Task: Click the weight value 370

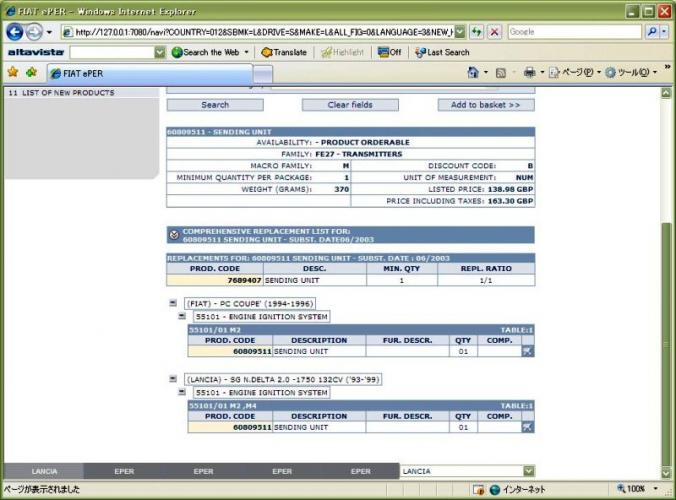Action: pyautogui.click(x=341, y=189)
